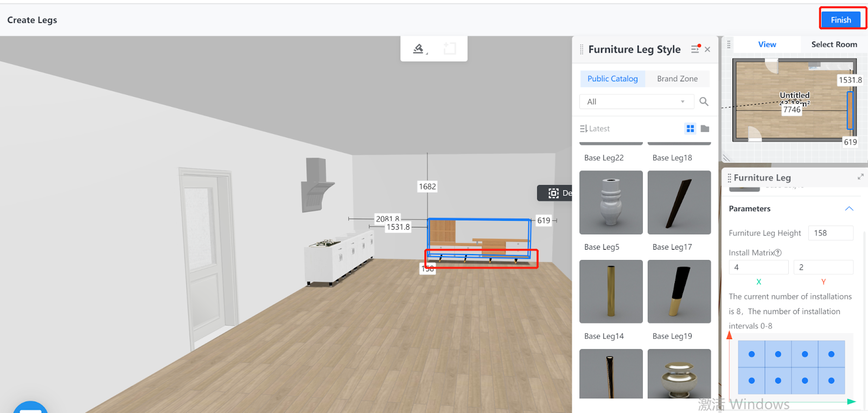Viewport: 868px width, 413px height.
Task: Click the minimap resize corner handle
Action: pyautogui.click(x=726, y=158)
